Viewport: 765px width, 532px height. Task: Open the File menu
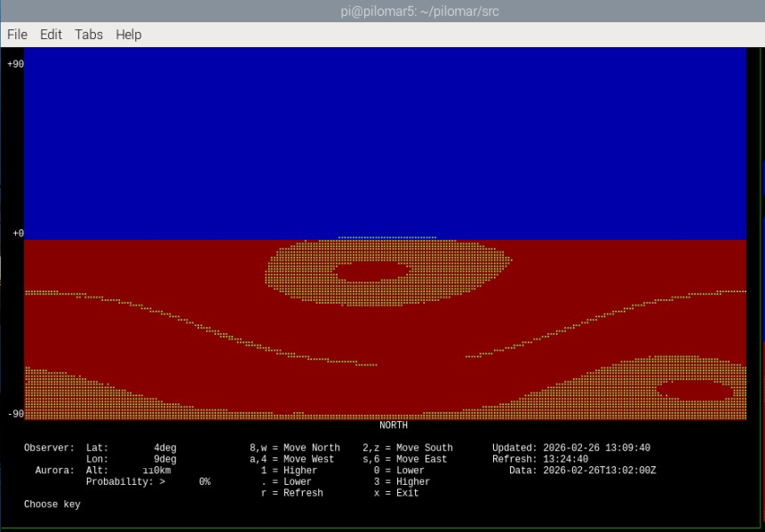pos(17,35)
